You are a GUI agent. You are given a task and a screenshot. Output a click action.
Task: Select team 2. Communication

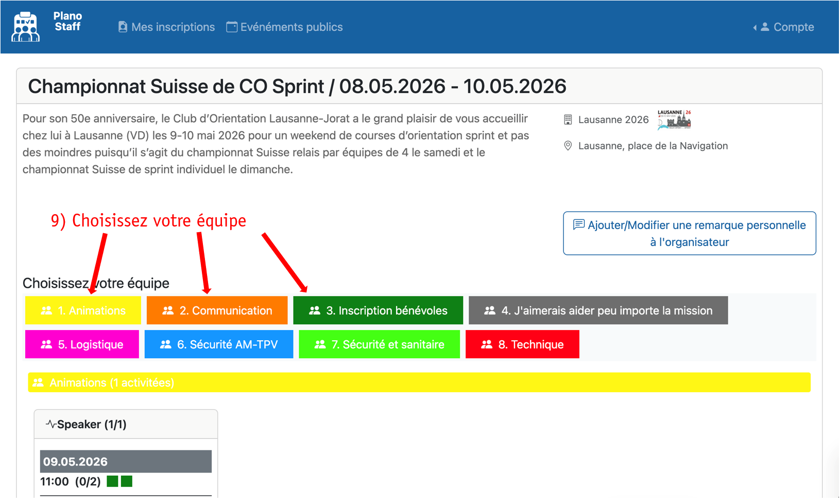click(x=217, y=310)
